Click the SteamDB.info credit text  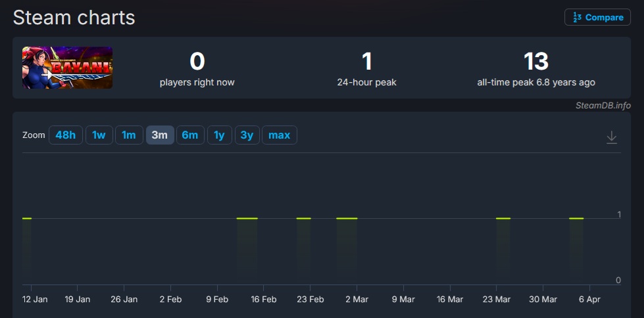[x=603, y=106]
